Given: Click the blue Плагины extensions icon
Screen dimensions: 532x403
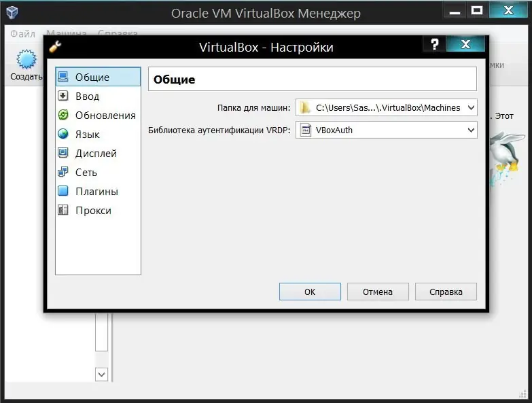Looking at the screenshot, I should 63,191.
